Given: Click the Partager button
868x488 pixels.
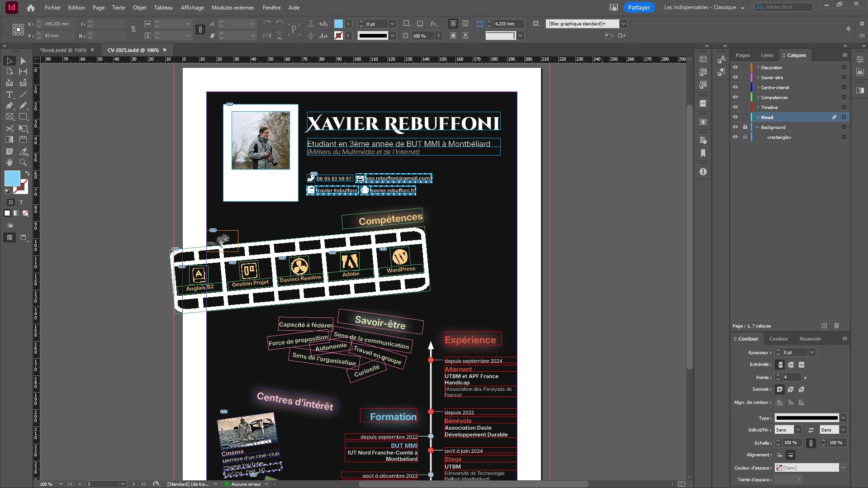Looking at the screenshot, I should [x=638, y=8].
